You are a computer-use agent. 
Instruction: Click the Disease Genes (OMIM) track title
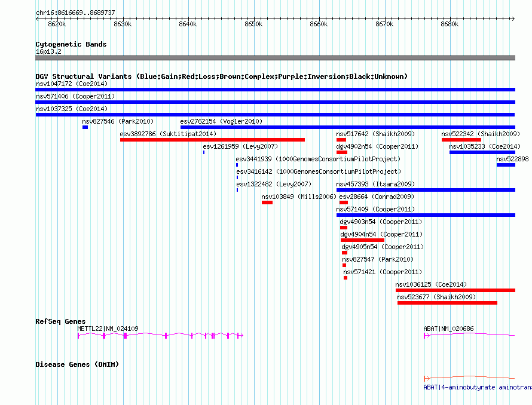pyautogui.click(x=77, y=364)
